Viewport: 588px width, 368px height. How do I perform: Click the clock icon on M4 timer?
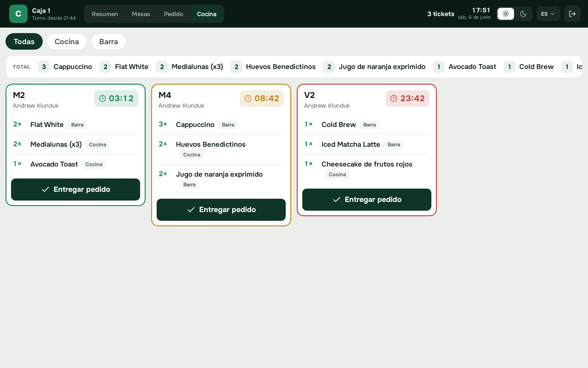point(248,98)
